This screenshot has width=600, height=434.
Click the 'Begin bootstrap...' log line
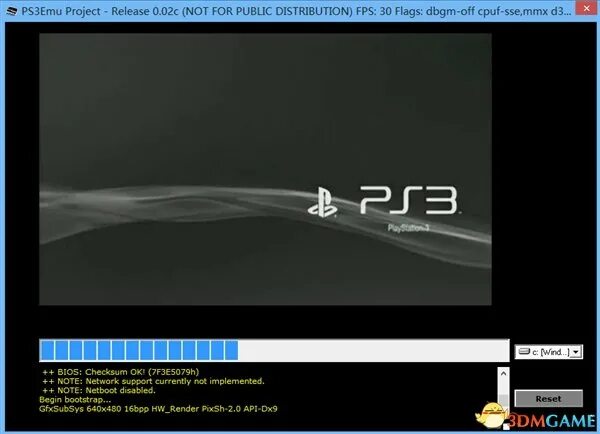click(75, 400)
